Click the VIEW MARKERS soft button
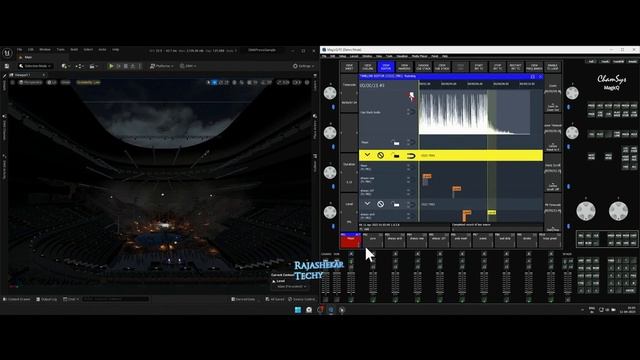This screenshot has width=640, height=360. pos(404,67)
